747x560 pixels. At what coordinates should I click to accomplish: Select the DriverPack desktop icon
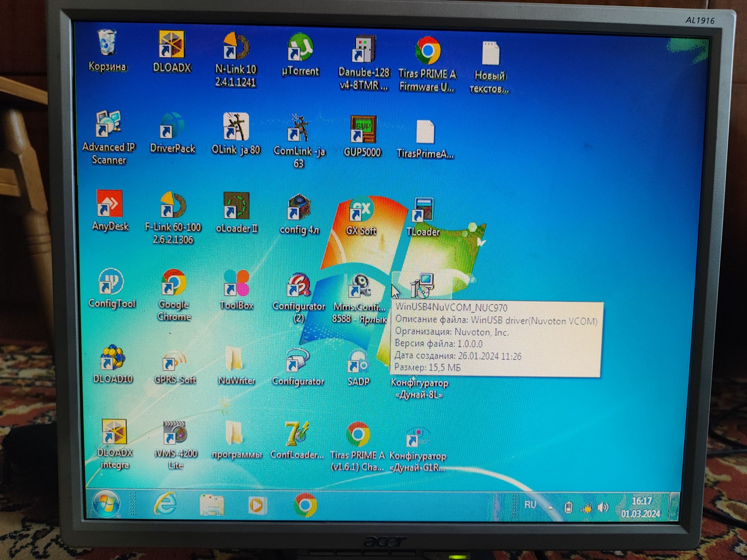point(173,133)
